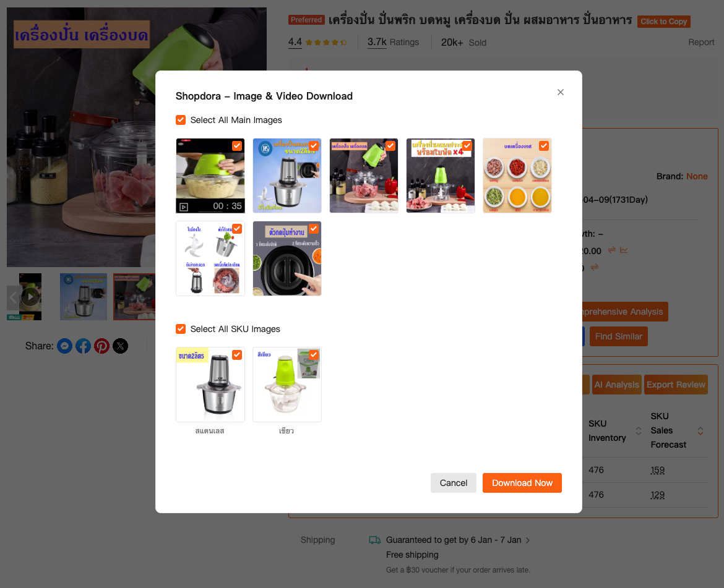Click the price trend chart icon
This screenshot has height=588, width=724.
coord(624,250)
